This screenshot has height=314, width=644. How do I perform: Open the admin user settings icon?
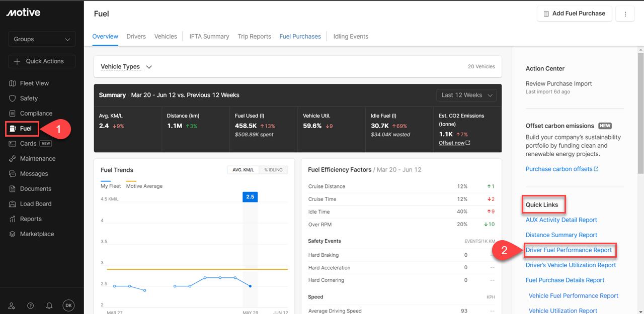coord(12,305)
